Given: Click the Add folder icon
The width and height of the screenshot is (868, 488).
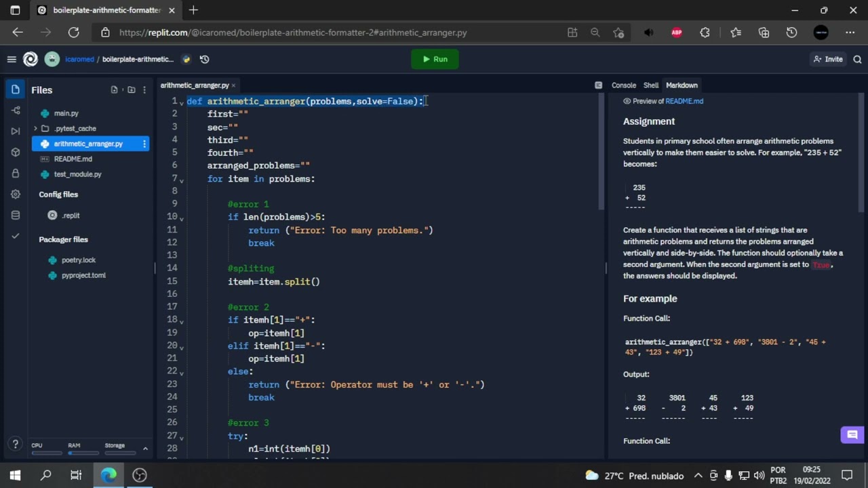Looking at the screenshot, I should (x=131, y=89).
